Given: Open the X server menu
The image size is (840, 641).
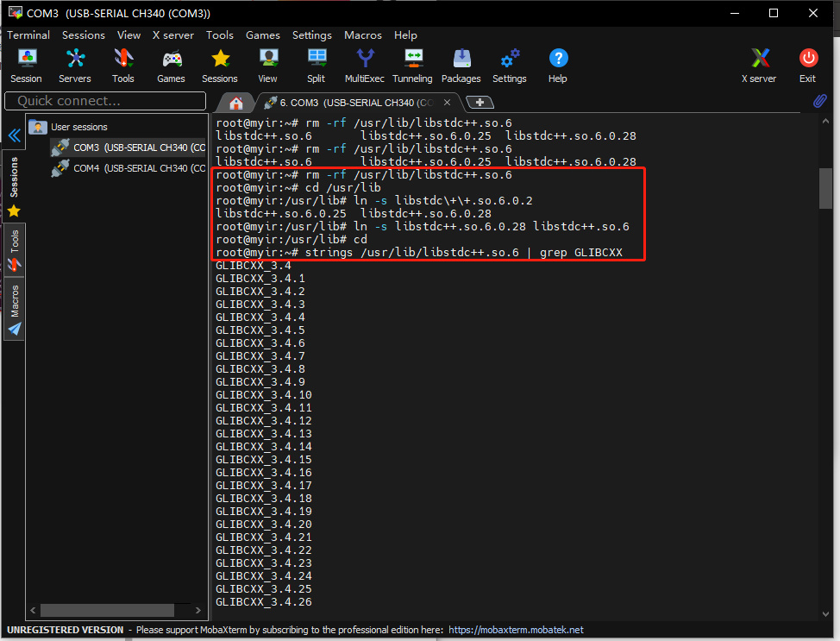Looking at the screenshot, I should 173,35.
